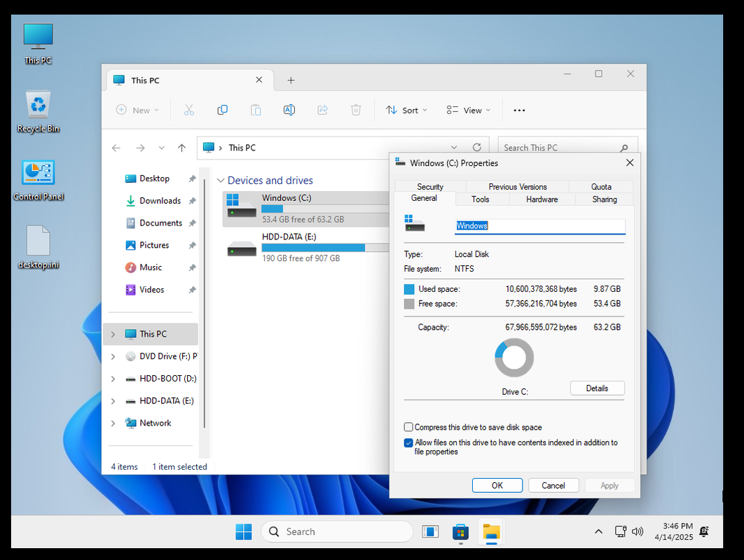Click the Delete trash icon
The image size is (744, 560).
tap(356, 110)
